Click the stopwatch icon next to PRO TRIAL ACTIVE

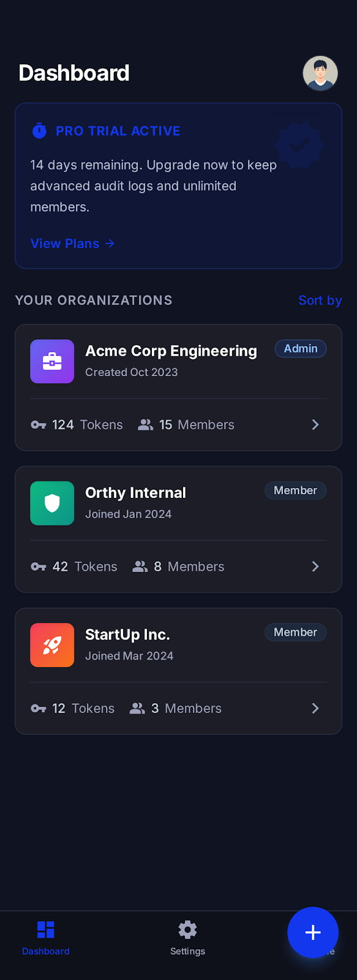point(39,130)
